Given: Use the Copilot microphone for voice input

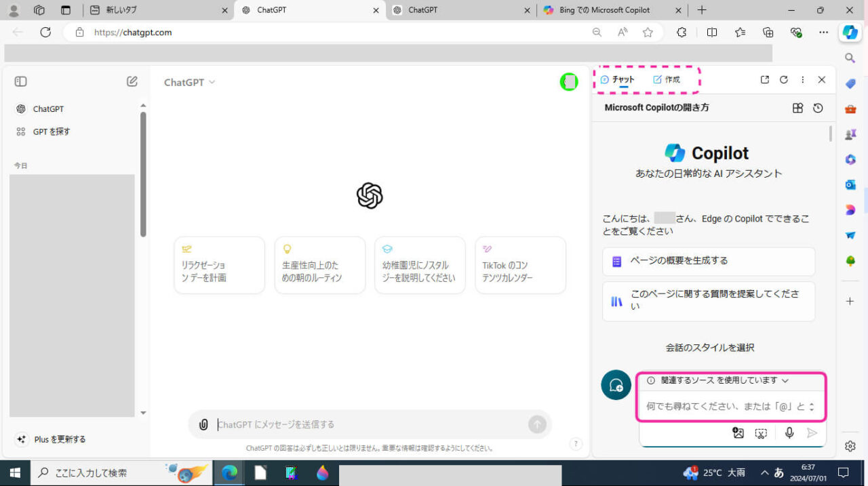Looking at the screenshot, I should click(789, 433).
